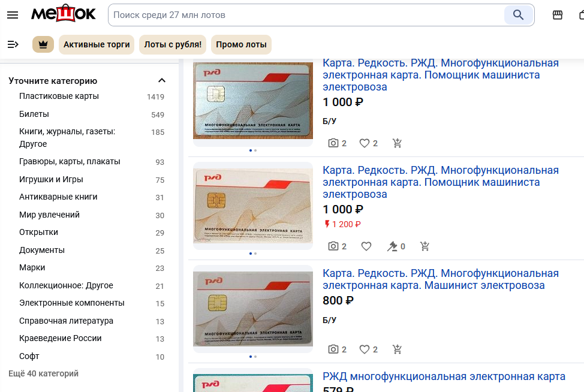Click the 800 ₽ price text

click(x=338, y=300)
